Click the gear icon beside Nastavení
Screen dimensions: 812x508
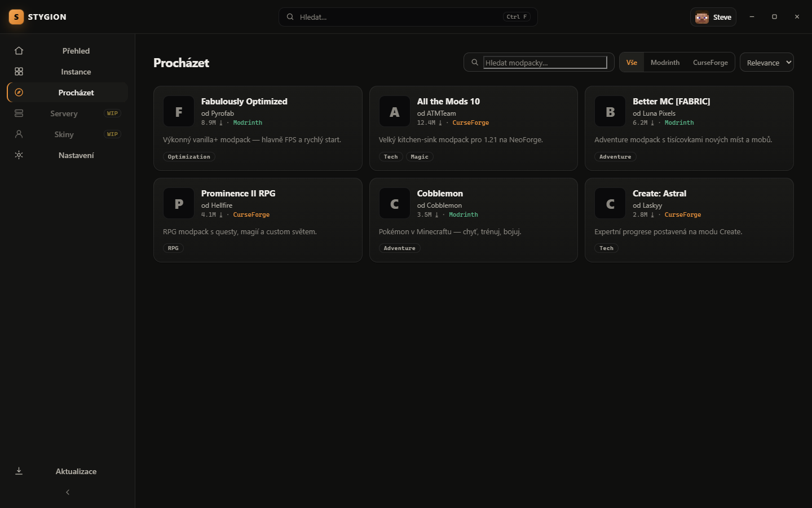click(x=19, y=155)
